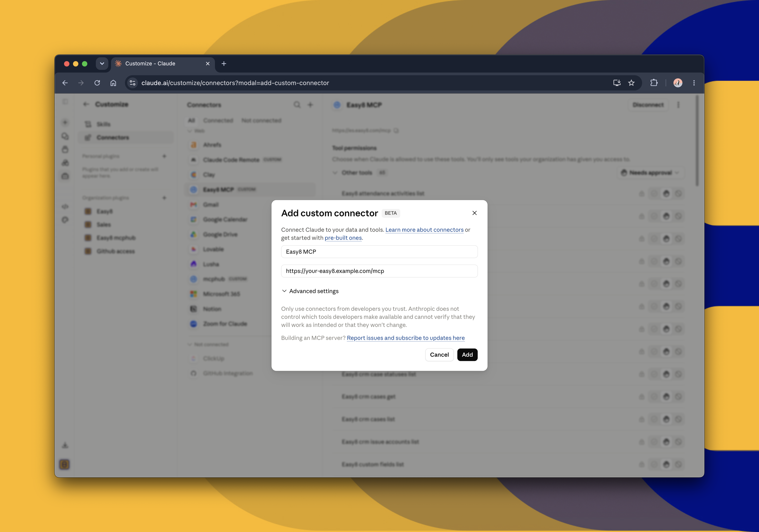Show All connectors tab
This screenshot has width=759, height=532.
[x=191, y=120]
